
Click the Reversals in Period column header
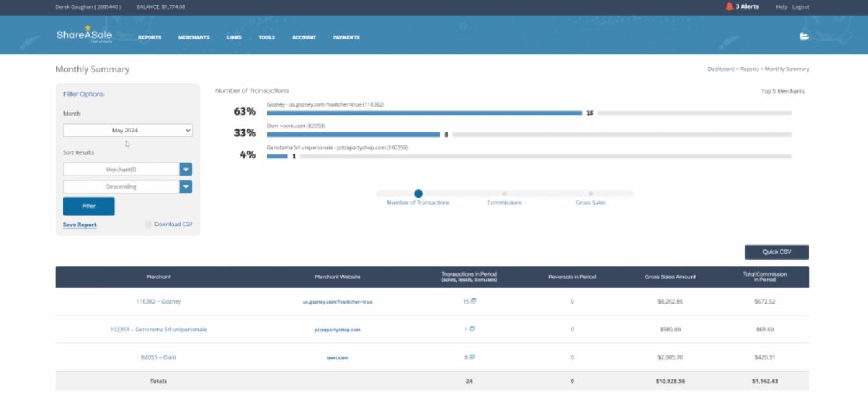pyautogui.click(x=572, y=277)
